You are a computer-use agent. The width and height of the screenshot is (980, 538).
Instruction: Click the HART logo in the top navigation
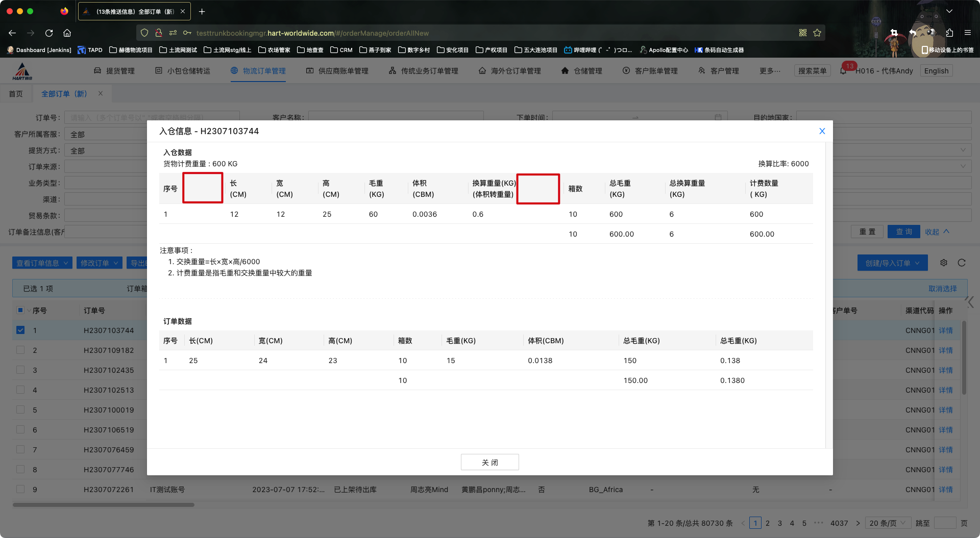[x=21, y=70]
